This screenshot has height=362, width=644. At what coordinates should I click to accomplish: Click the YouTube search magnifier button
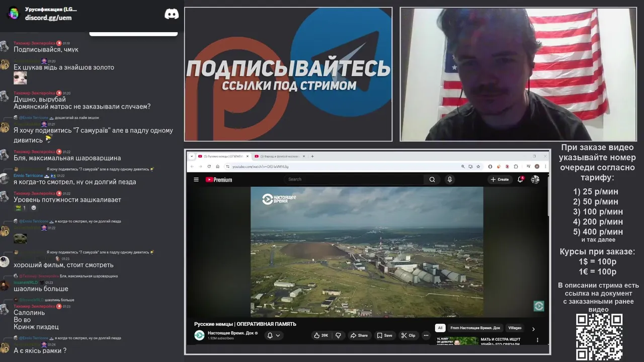click(x=432, y=179)
